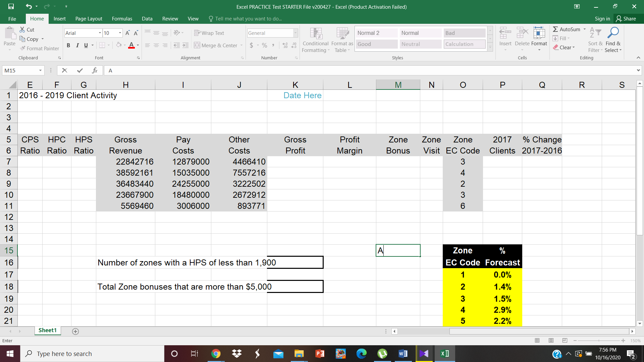Expand the Number Format dropdown
Viewport: 644px width, 362px height.
click(295, 33)
